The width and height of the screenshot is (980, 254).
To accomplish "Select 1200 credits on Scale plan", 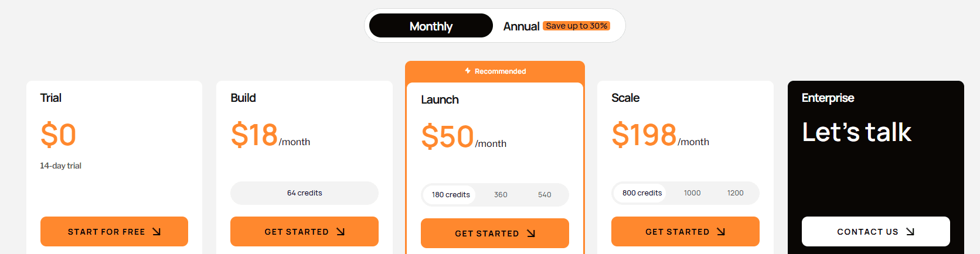I will pos(735,193).
